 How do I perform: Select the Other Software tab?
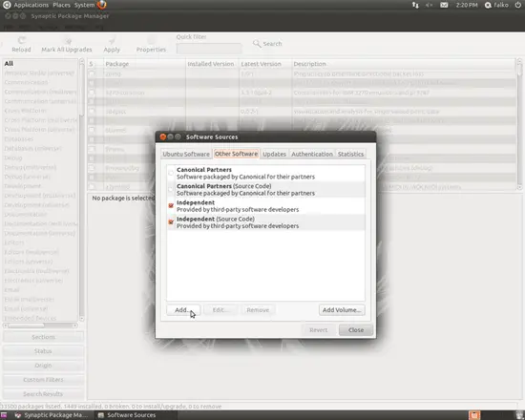237,154
